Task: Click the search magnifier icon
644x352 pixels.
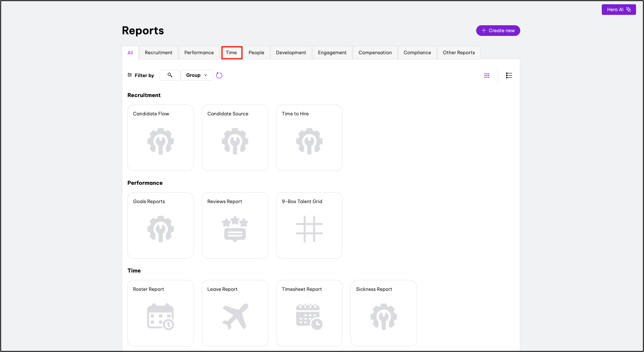Action: tap(170, 75)
